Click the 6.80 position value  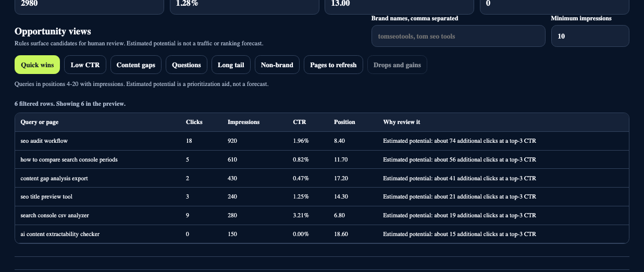pos(340,215)
